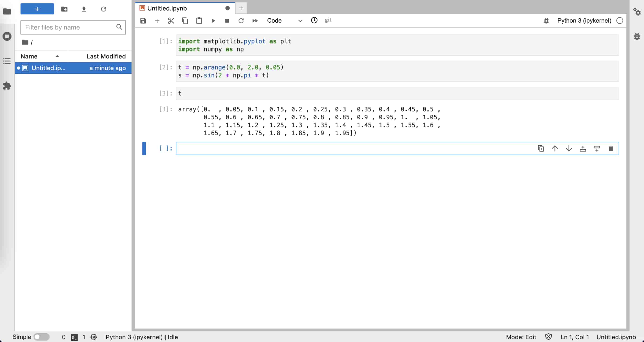Viewport: 644px width, 342px height.
Task: Open the Table of Contents panel
Action: tap(7, 61)
